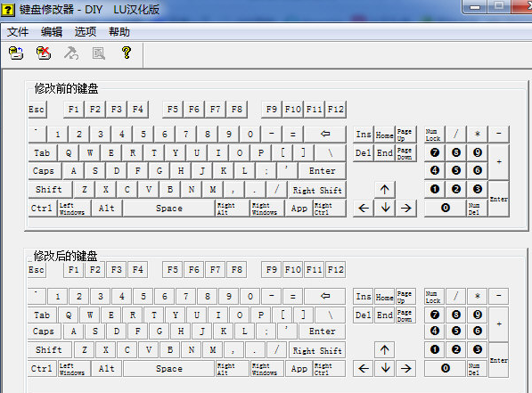Select numpad 4 key on 修改后的键盘
Image resolution: width=532 pixels, height=393 pixels.
[x=435, y=331]
